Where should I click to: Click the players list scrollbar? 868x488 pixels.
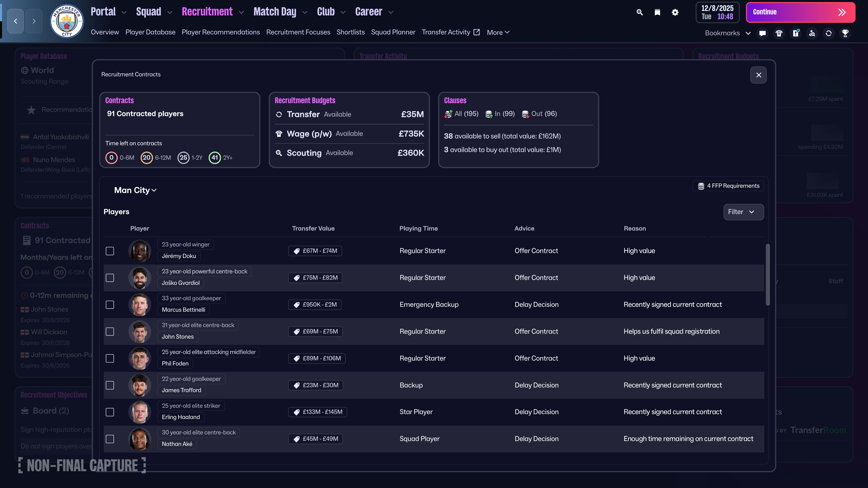(x=768, y=274)
